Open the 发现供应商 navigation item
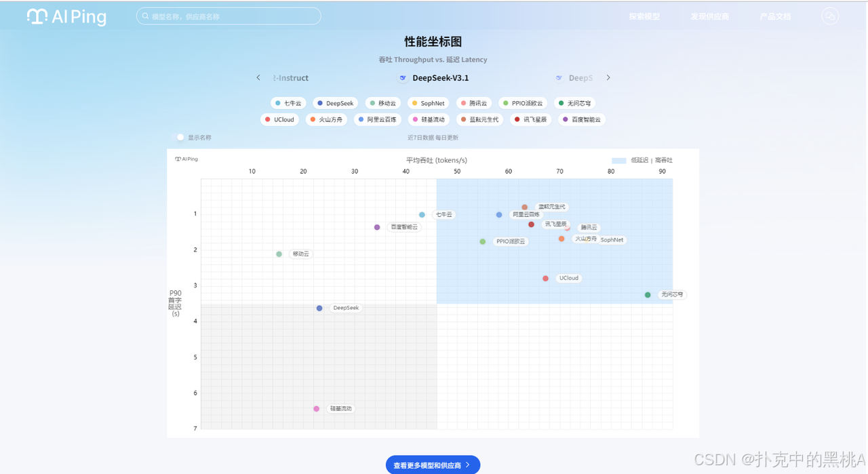868x474 pixels. pos(710,16)
